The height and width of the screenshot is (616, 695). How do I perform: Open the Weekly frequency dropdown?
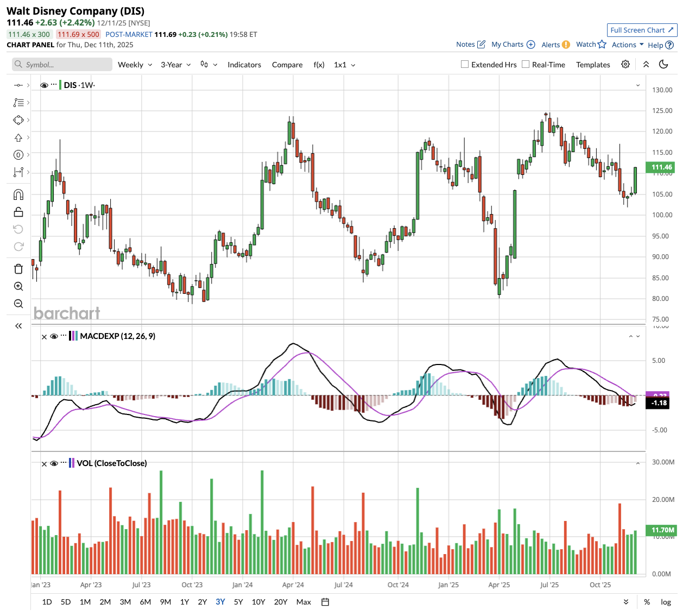coord(135,65)
